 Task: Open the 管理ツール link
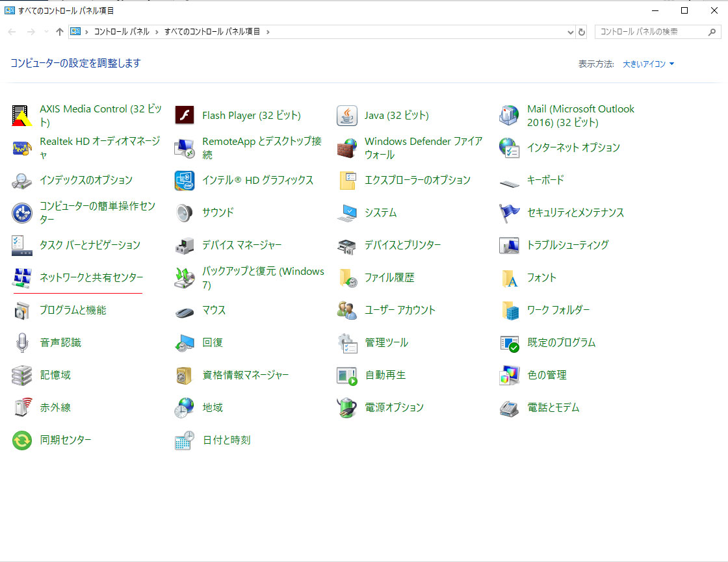click(x=386, y=342)
